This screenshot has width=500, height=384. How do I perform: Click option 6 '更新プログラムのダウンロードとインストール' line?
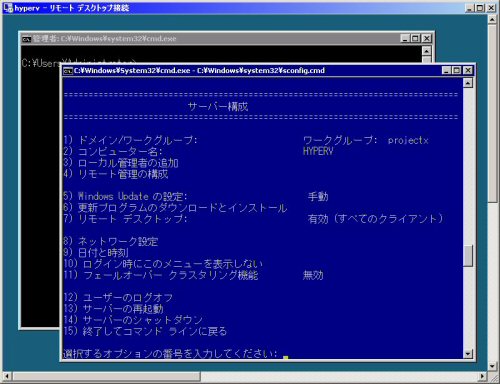(175, 208)
